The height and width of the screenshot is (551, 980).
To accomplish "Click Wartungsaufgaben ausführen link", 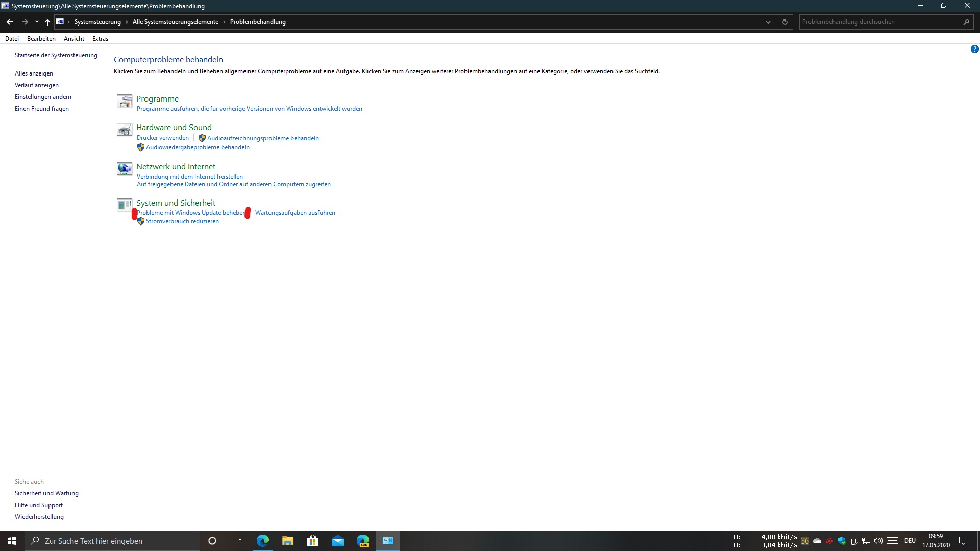I will (x=295, y=213).
